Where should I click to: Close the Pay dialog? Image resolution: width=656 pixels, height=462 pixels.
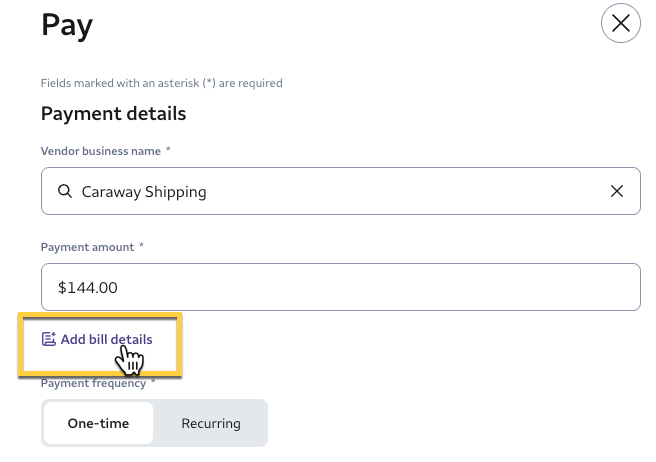(x=620, y=23)
